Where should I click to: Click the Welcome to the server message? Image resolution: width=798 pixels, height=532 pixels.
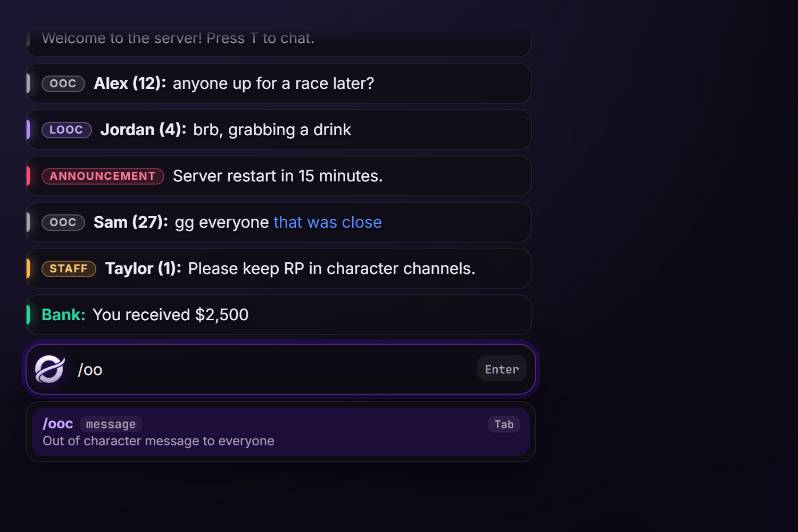pyautogui.click(x=178, y=38)
